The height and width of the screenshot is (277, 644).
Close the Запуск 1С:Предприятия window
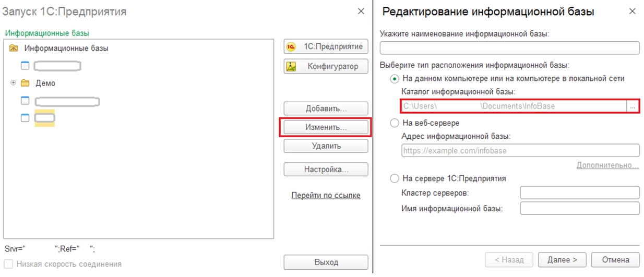pyautogui.click(x=361, y=11)
